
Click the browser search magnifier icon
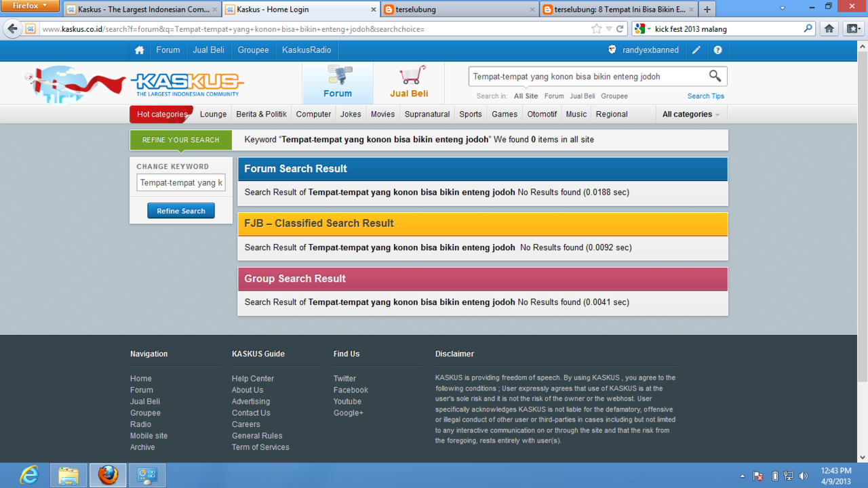tap(808, 29)
